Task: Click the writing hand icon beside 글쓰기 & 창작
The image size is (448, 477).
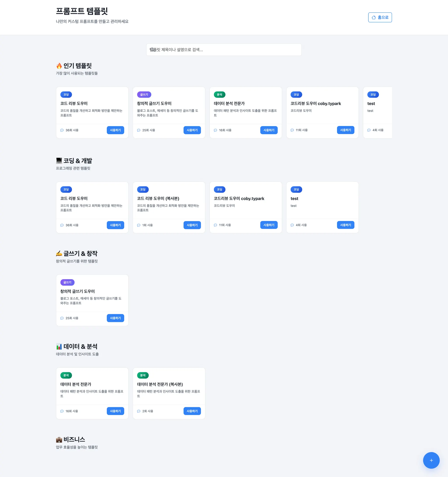Action: [x=59, y=253]
